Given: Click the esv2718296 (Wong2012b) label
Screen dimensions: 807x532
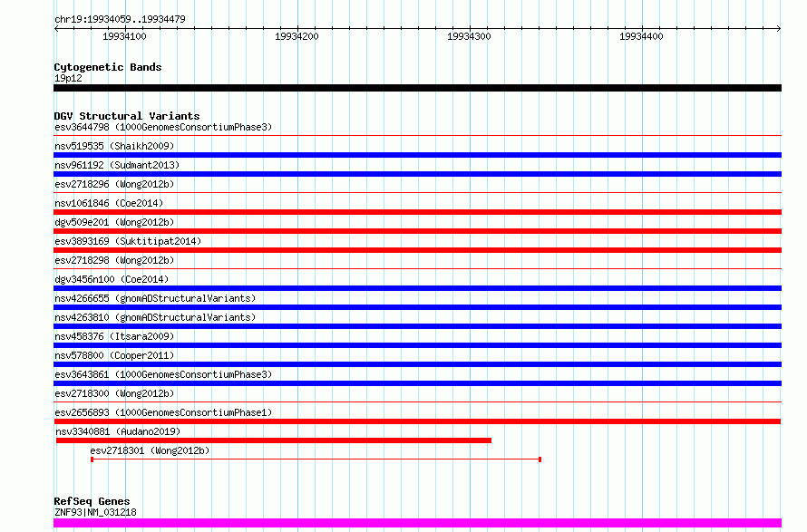Looking at the screenshot, I should tap(114, 184).
